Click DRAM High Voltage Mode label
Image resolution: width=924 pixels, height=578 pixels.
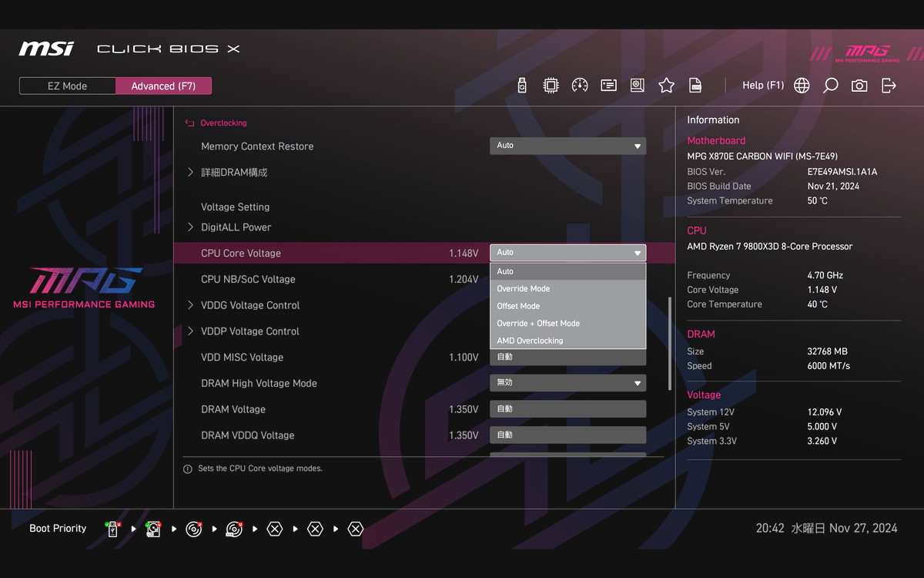point(259,384)
